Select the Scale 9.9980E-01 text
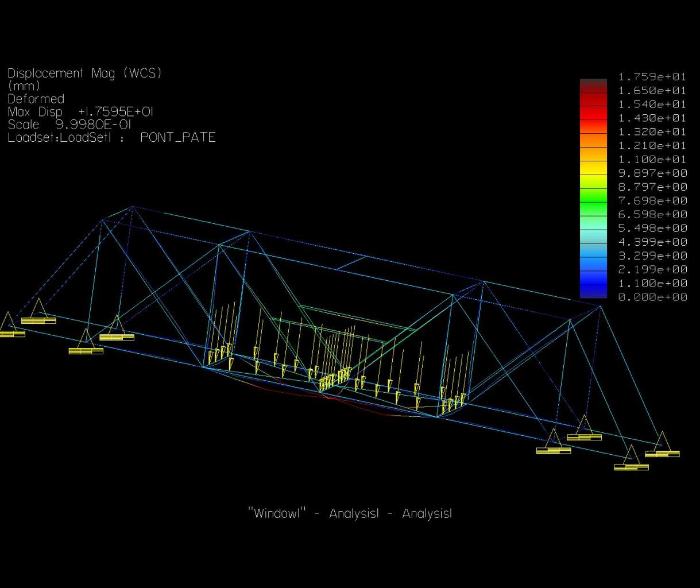 pos(69,125)
